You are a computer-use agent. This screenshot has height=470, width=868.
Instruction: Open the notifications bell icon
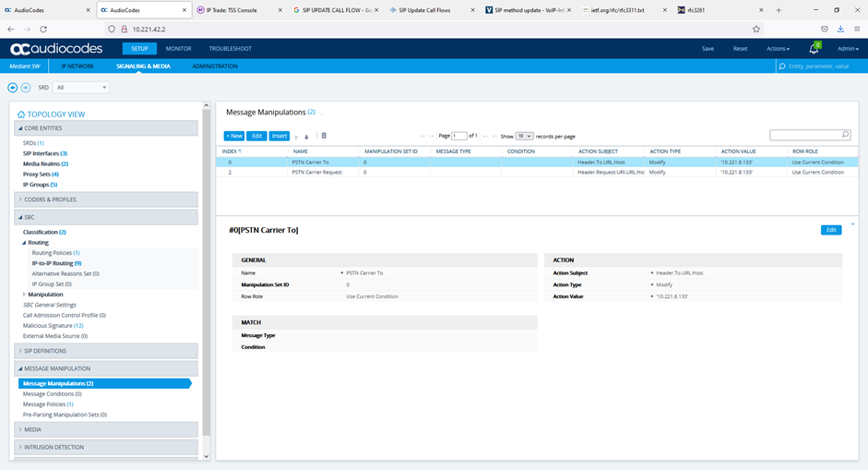click(814, 49)
